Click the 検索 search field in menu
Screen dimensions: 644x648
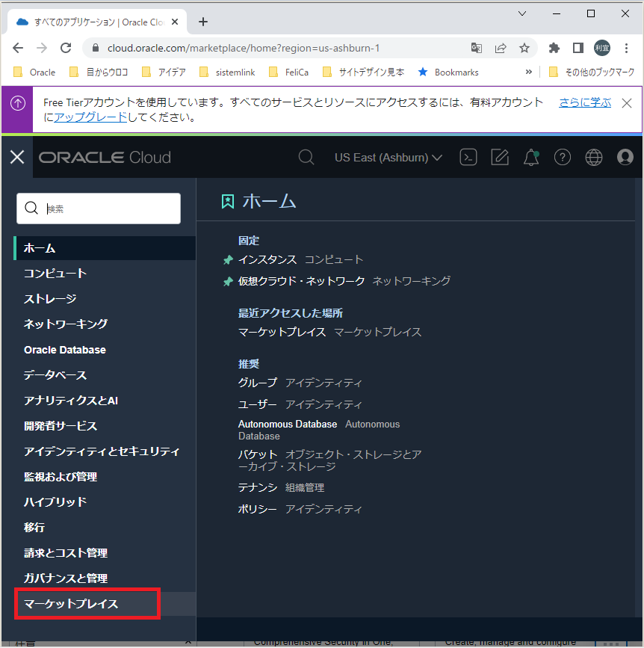coord(99,209)
